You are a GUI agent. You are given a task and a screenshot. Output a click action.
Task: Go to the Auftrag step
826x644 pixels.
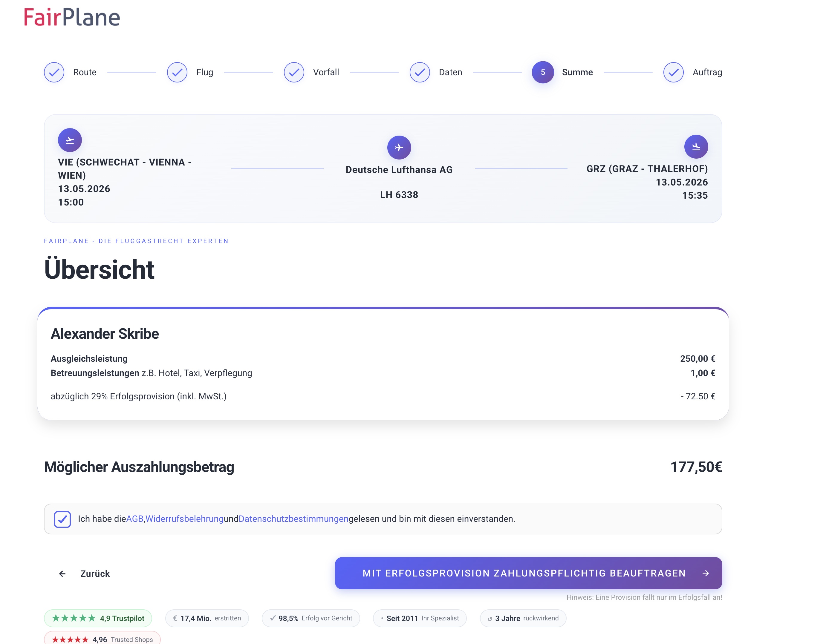click(707, 72)
